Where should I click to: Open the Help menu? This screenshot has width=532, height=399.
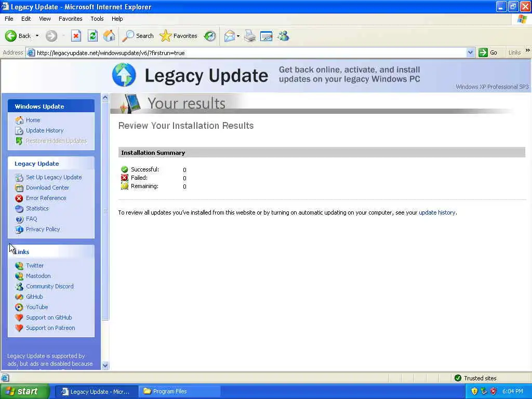pyautogui.click(x=117, y=19)
